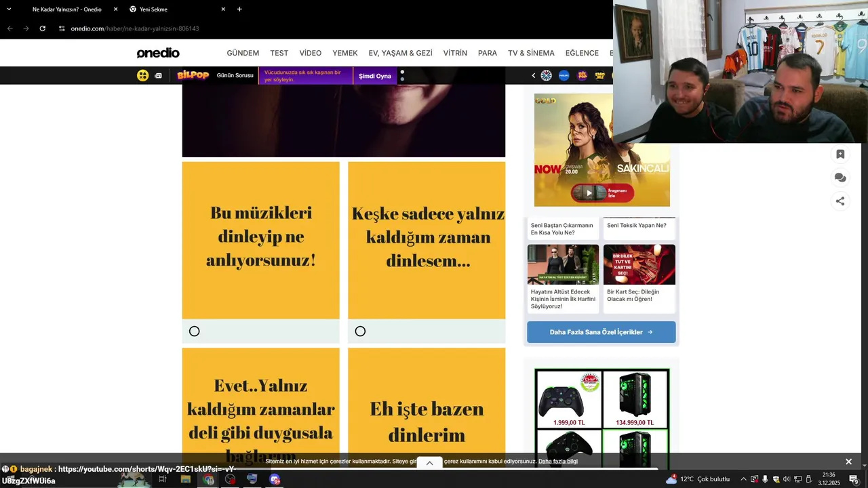
Task: Select 'Keşke sadece yalnız kaldığım zaman dinlesem' radio
Action: [x=360, y=331]
